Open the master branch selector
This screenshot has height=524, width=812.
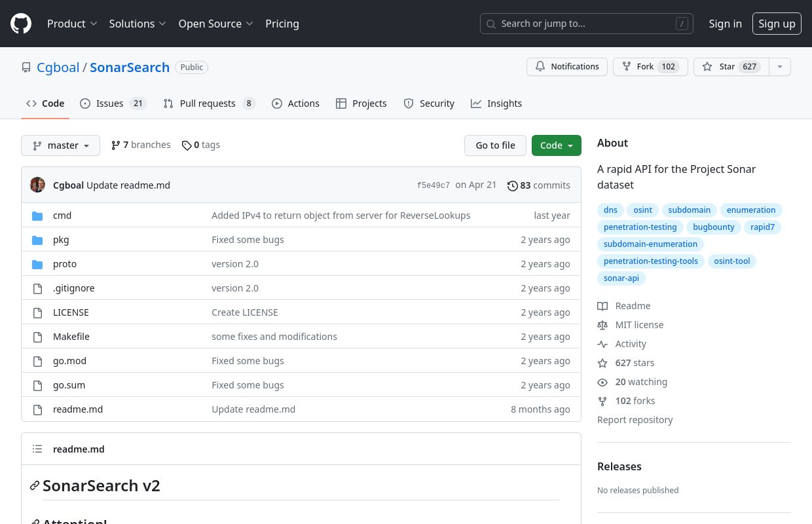(x=60, y=145)
